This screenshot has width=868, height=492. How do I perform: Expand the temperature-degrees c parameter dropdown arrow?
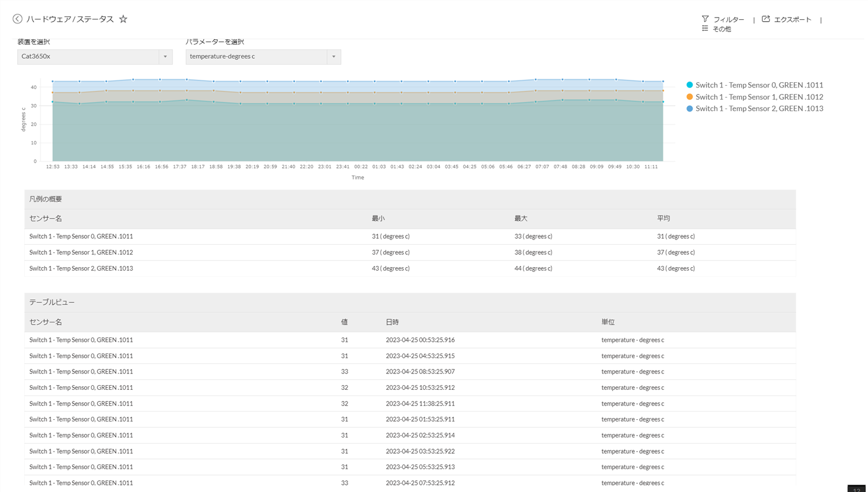click(334, 57)
